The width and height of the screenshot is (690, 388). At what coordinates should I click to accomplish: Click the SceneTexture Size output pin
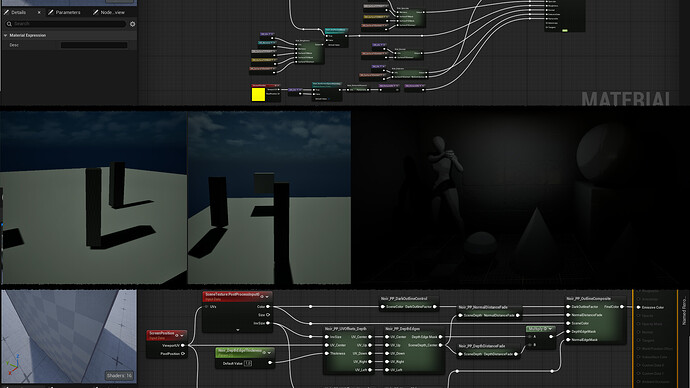[x=268, y=315]
